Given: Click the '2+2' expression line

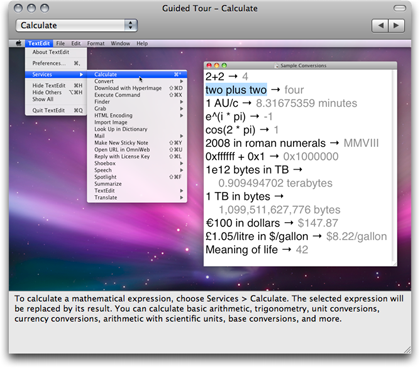Looking at the screenshot, I should tap(215, 77).
